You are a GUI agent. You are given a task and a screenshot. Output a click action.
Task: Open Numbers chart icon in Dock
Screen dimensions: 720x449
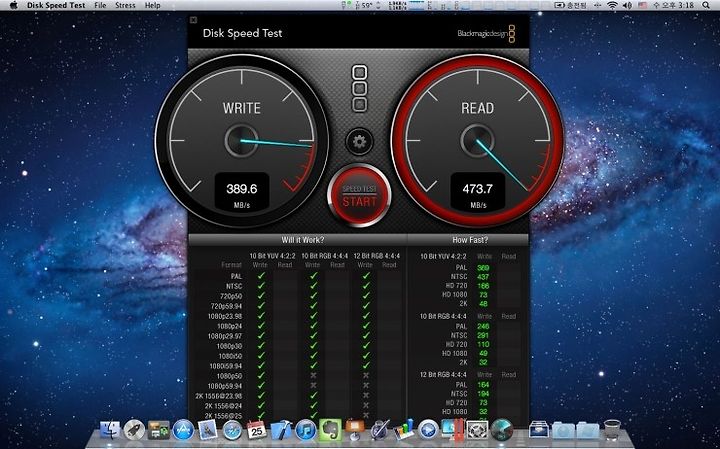(404, 430)
